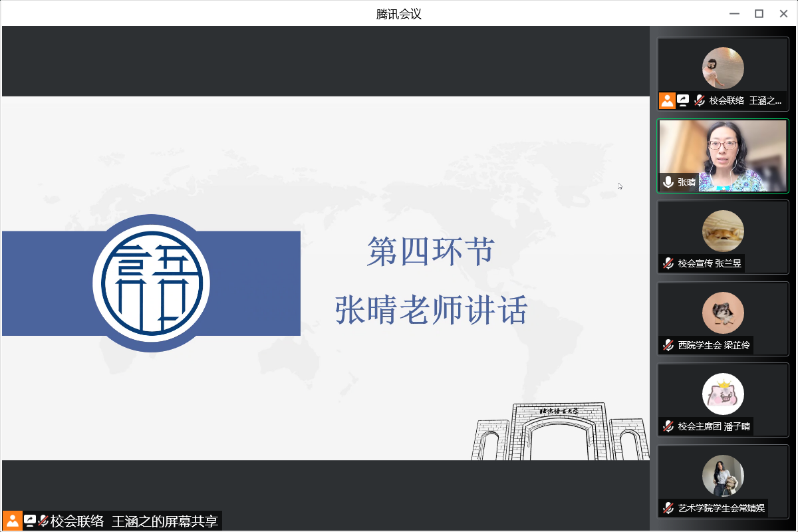The height and width of the screenshot is (532, 798).
Task: Click the 校会联络 王涵之的屏幕共享 label
Action: coord(134,521)
